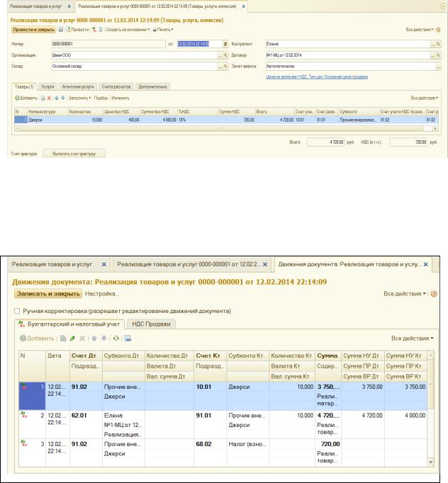The height and width of the screenshot is (483, 448).
Task: Click the red delete X in Товары toolbar
Action: point(49,98)
